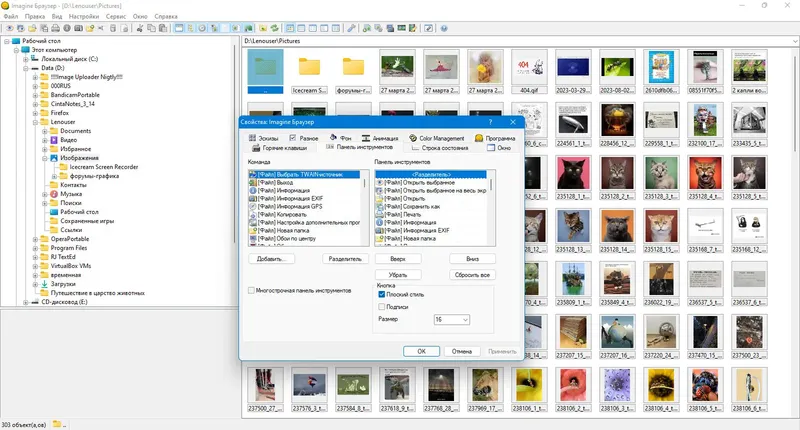Click the Отмена button
Screen dimensions: 800x430
462,351
